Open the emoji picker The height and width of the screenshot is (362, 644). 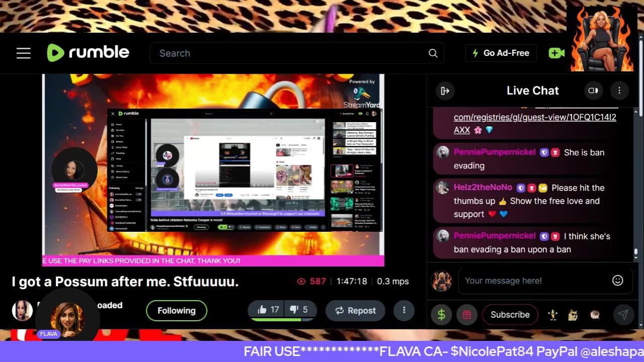point(618,281)
